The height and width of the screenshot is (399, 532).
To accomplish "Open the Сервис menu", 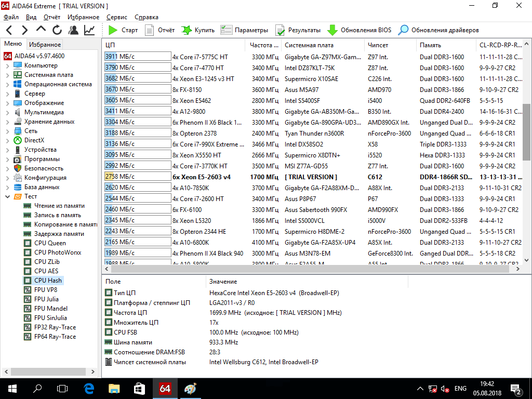I will tap(117, 17).
